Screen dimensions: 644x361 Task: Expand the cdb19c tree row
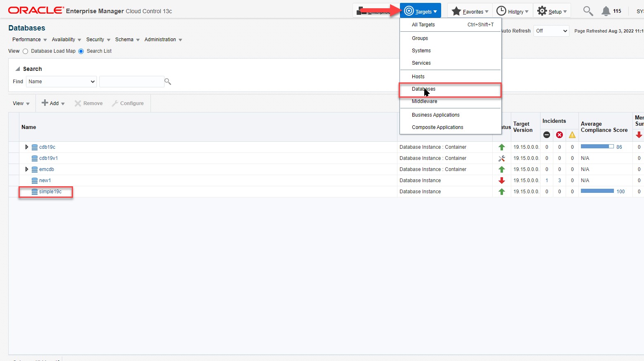pos(27,147)
